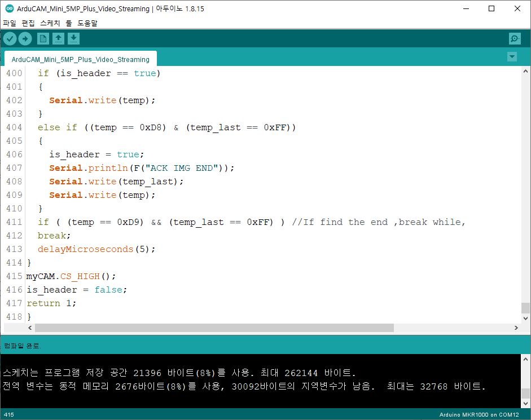
Task: Open the 툴 menu
Action: tap(69, 23)
